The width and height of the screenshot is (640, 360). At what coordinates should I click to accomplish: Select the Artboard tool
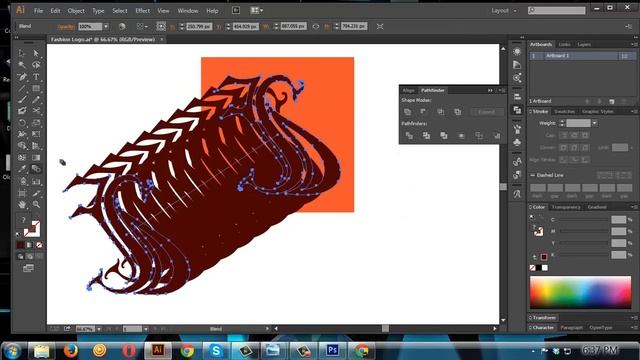click(x=22, y=193)
